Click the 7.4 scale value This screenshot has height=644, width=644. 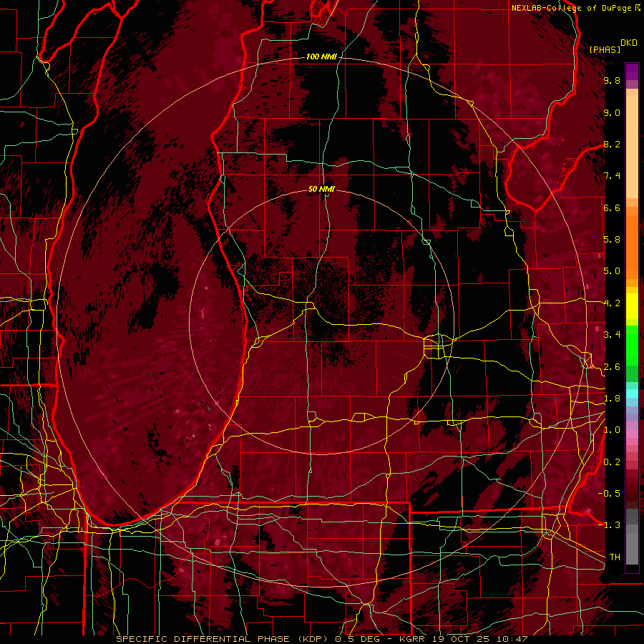pyautogui.click(x=612, y=176)
